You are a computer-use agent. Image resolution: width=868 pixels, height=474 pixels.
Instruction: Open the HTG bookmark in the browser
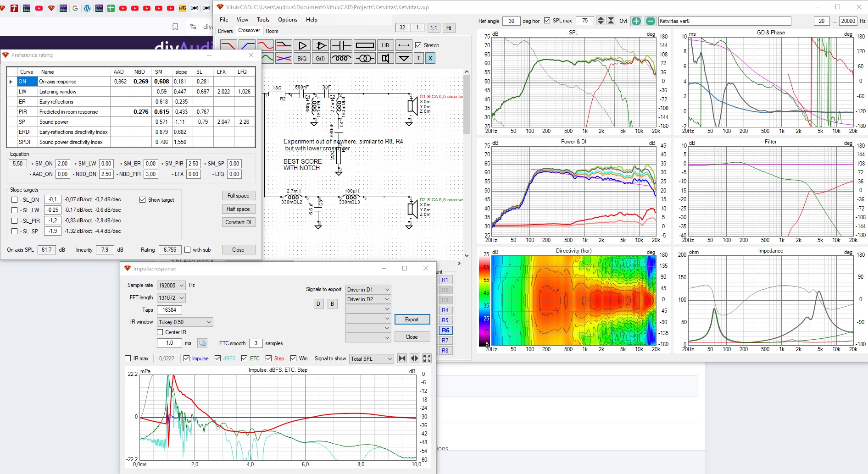coord(183,8)
